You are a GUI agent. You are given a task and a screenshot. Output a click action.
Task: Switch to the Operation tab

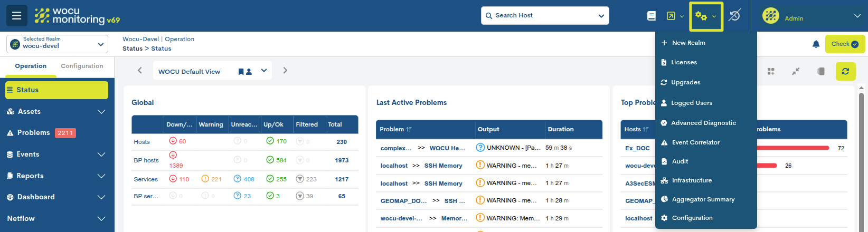click(31, 66)
